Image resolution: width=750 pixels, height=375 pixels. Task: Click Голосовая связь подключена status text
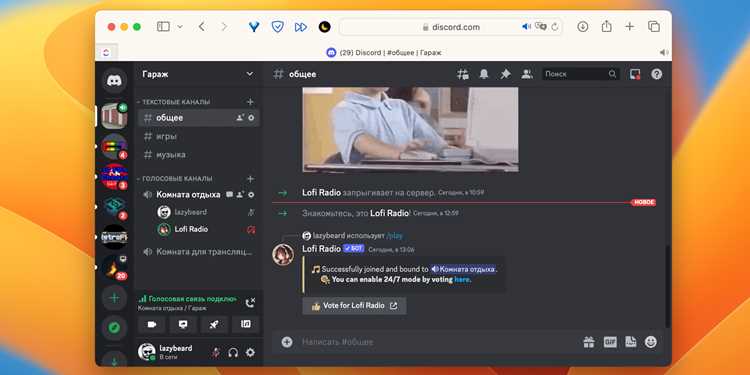(192, 299)
